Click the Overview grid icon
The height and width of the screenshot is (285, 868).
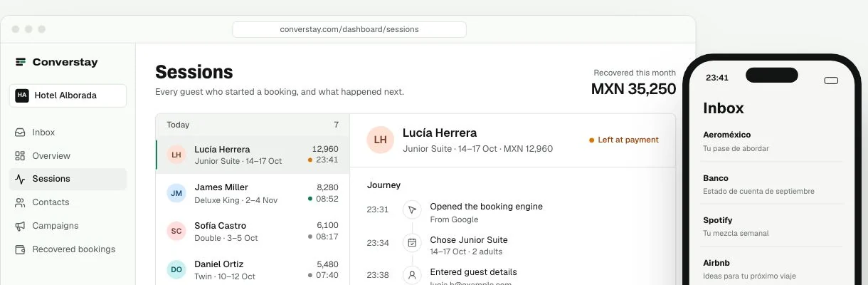(x=20, y=156)
